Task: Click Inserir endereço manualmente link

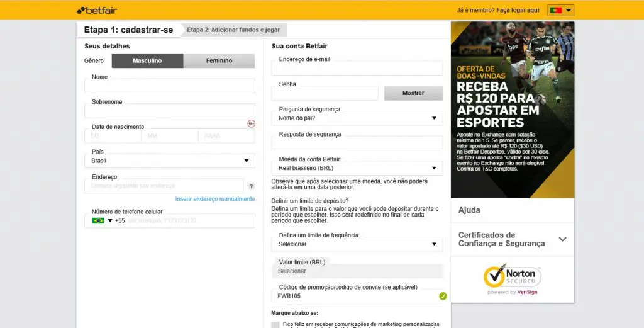Action: pyautogui.click(x=215, y=199)
